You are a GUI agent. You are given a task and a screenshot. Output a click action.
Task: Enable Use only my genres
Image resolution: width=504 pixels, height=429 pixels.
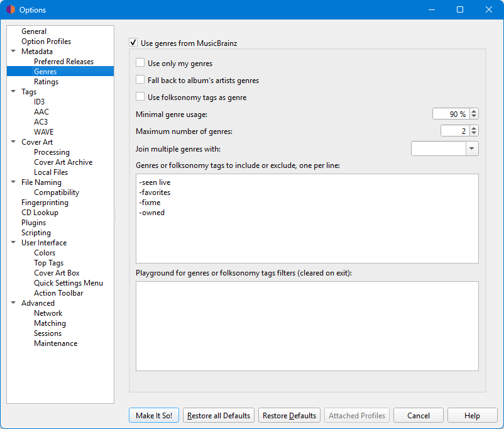click(140, 64)
